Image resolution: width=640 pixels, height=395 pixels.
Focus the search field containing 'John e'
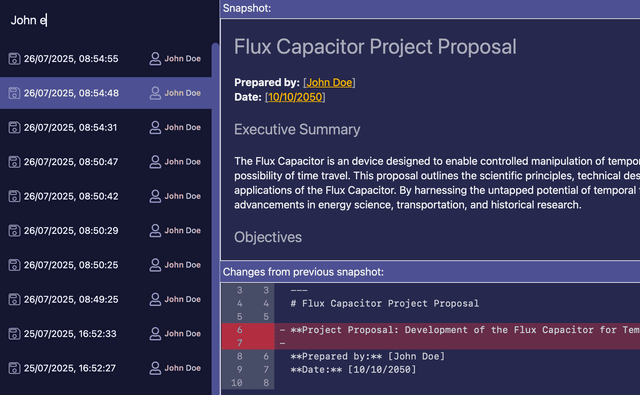106,20
